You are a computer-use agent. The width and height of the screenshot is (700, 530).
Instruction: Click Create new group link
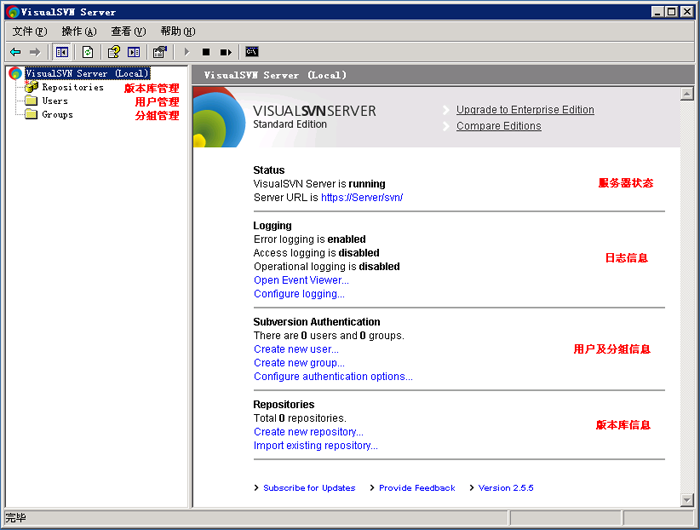(299, 363)
